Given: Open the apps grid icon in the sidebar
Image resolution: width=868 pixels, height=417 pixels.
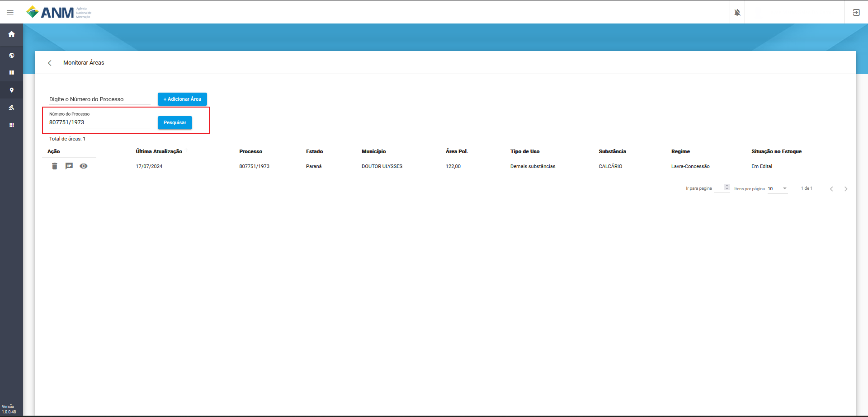Looking at the screenshot, I should coord(11,125).
